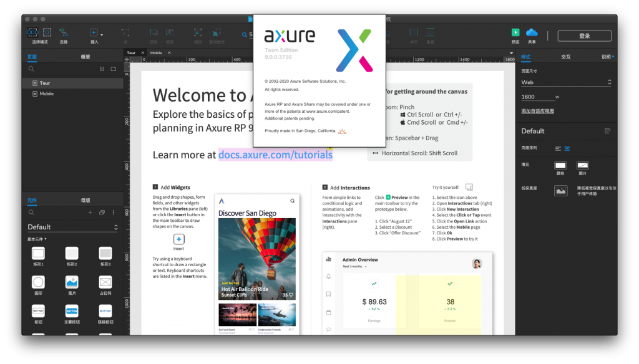Click the docs.axure.com/tutorials link
Viewport: 639px width, 364px height.
275,155
